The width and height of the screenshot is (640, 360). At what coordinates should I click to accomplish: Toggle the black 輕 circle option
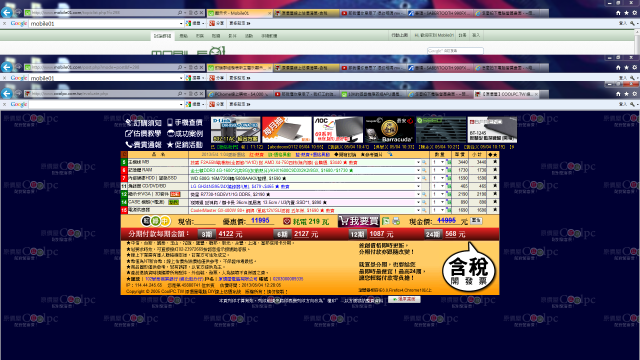[147, 221]
